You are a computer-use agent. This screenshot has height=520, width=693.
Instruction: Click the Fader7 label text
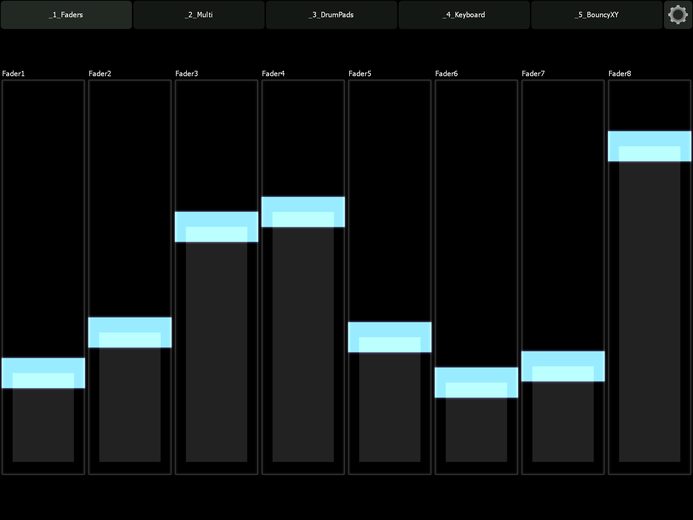click(x=533, y=74)
